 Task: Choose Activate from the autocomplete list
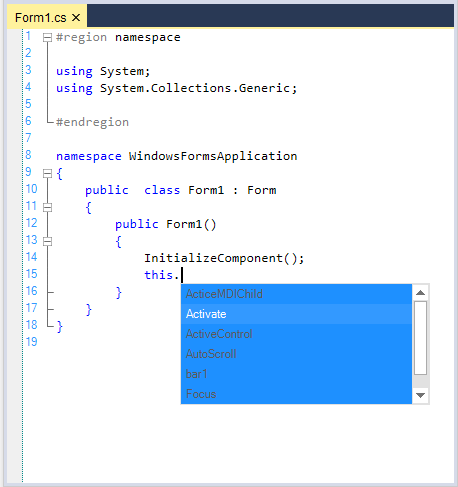(296, 314)
